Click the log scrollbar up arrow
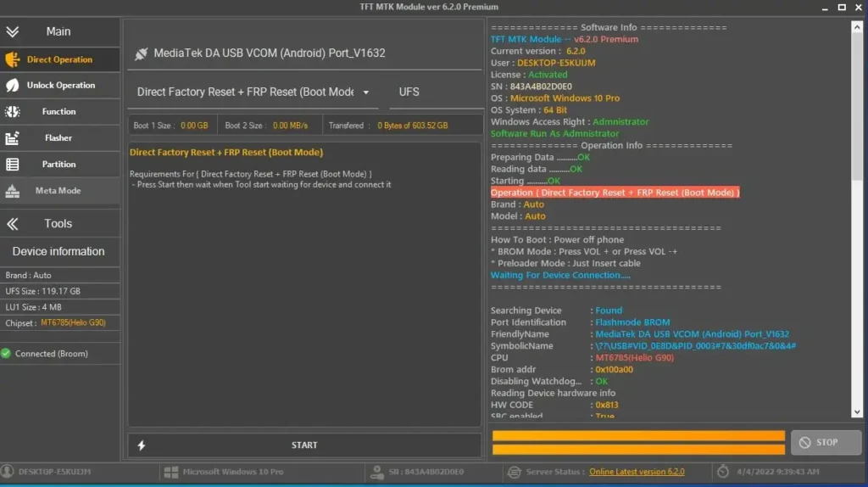The width and height of the screenshot is (868, 487). [x=857, y=26]
